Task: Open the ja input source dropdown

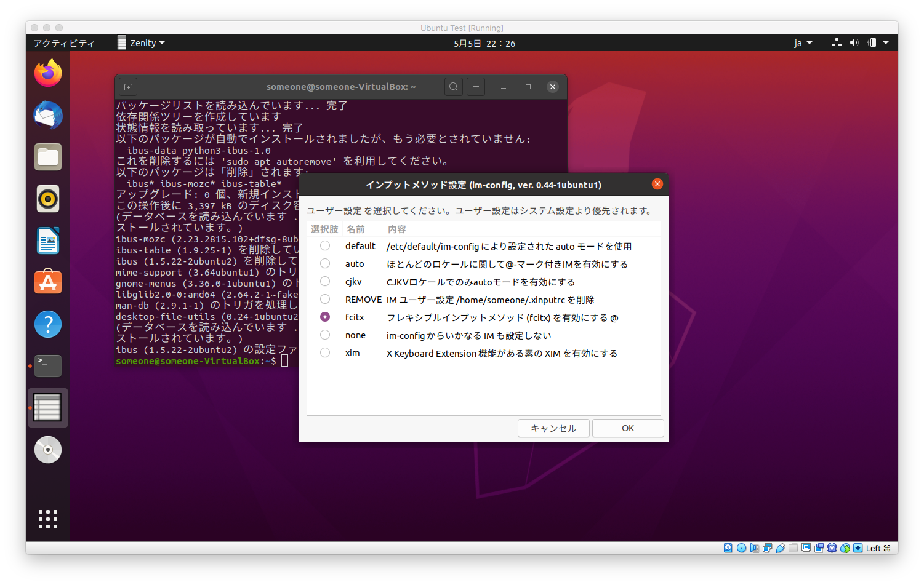Action: (x=803, y=43)
